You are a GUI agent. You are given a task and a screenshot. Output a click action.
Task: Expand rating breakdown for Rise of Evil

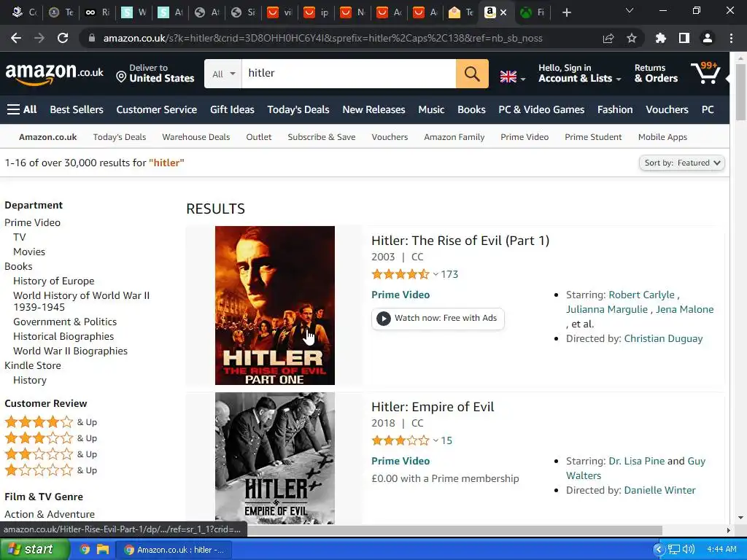tap(436, 274)
